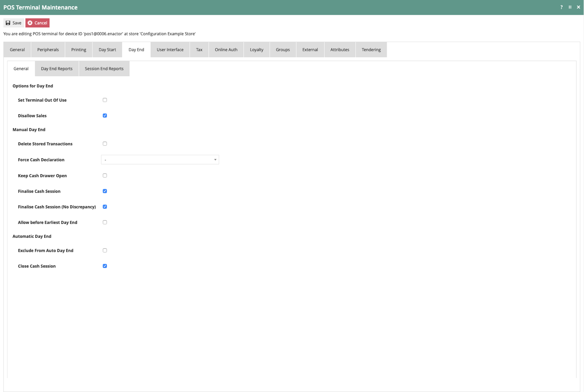584x392 pixels.
Task: Open the Printing tab
Action: (x=79, y=50)
